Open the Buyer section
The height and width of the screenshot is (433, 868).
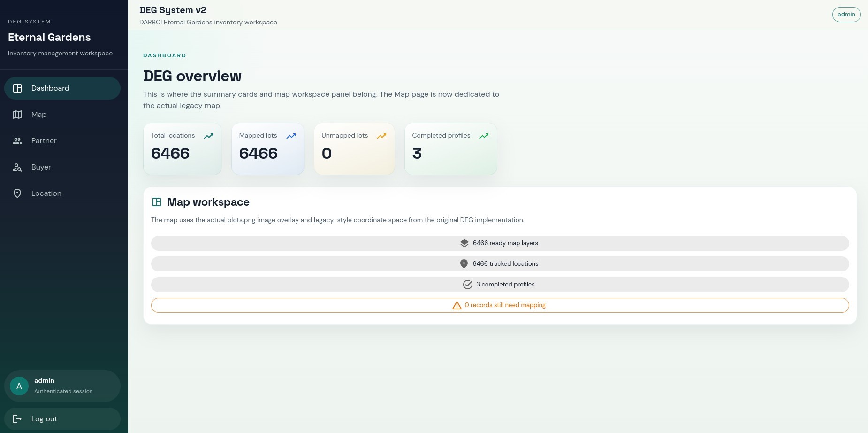(x=62, y=167)
